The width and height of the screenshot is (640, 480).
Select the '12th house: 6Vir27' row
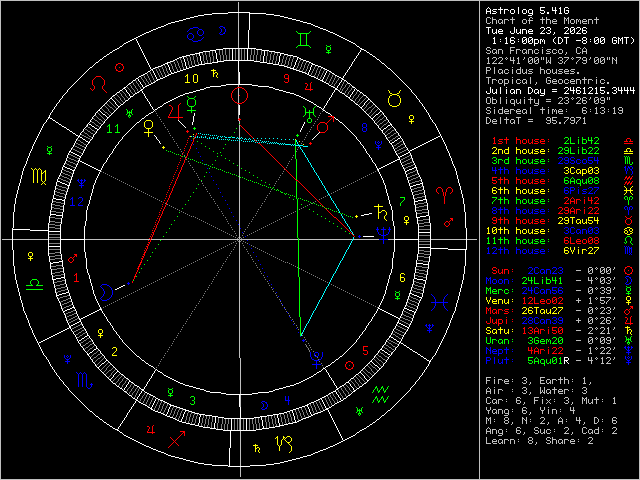[559, 251]
